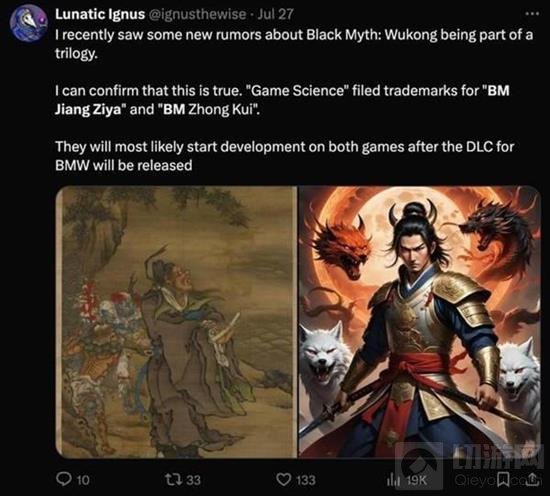The image size is (550, 496).
Task: Open Lunatic Ignus profile avatar
Action: (28, 24)
